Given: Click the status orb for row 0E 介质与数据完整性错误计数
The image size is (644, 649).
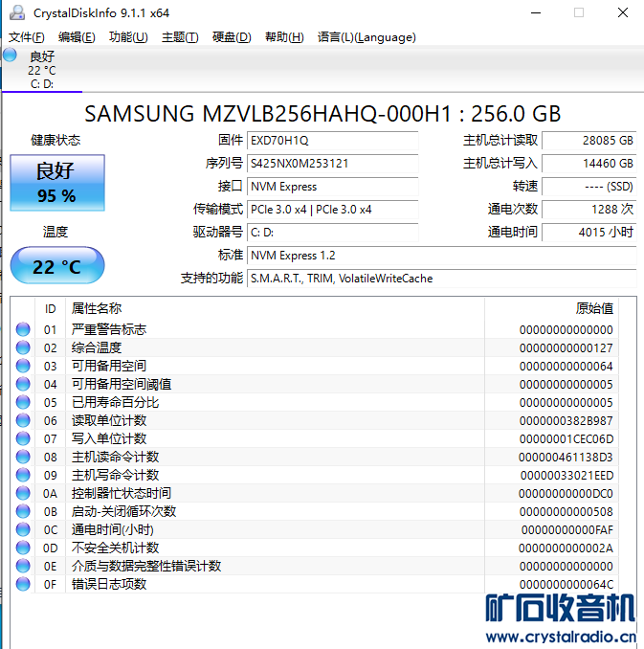Looking at the screenshot, I should click(23, 567).
